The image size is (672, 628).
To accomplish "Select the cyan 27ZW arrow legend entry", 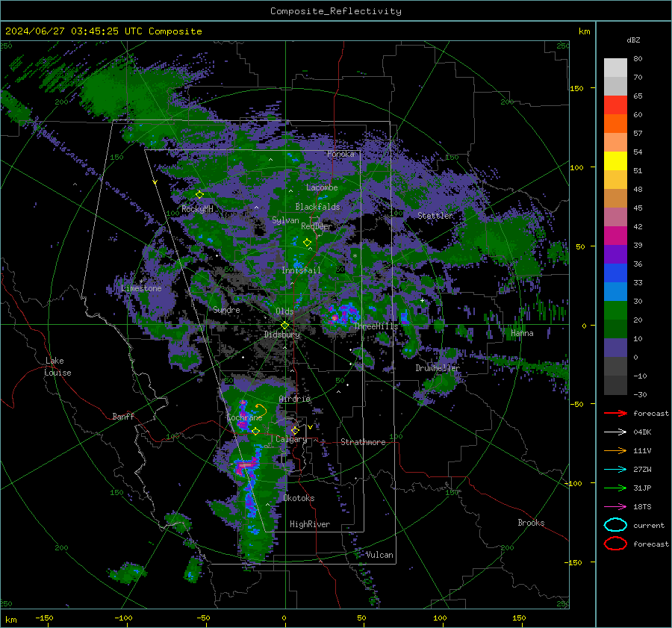I will [615, 469].
